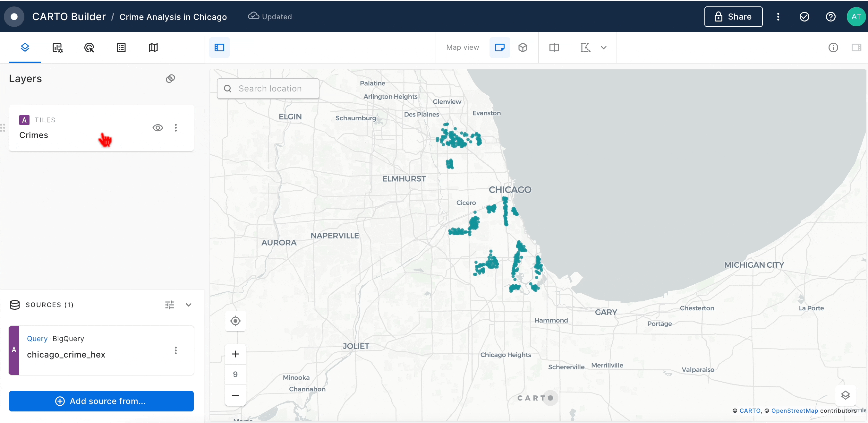Enable split dual map view
Image resolution: width=868 pixels, height=423 pixels.
(x=554, y=47)
